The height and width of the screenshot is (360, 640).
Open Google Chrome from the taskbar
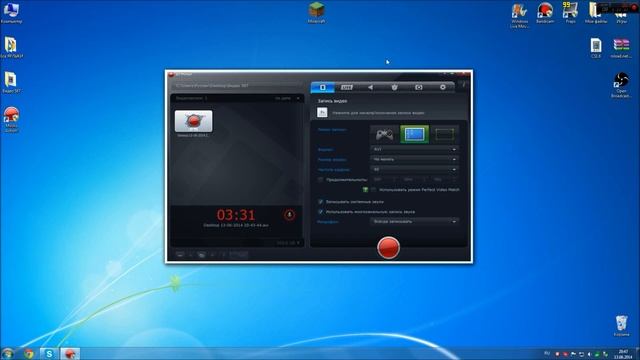(x=29, y=353)
